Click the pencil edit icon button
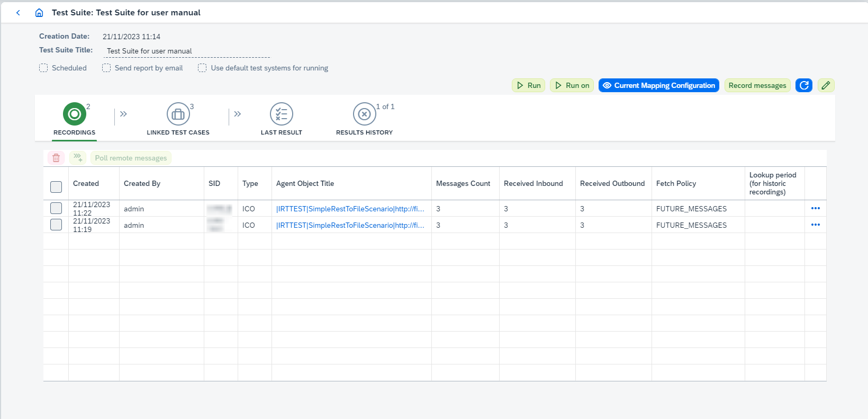Viewport: 868px width, 419px height. point(826,85)
